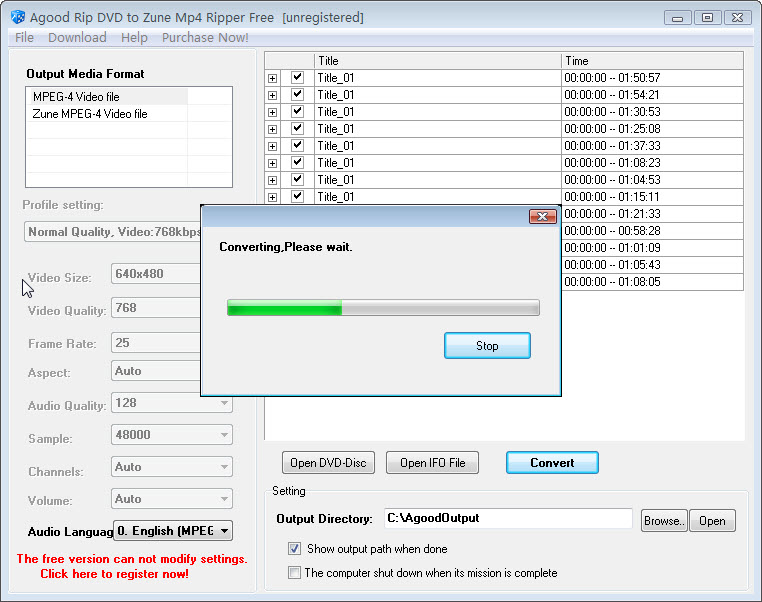Uncheck the title with time 01:37:33
The height and width of the screenshot is (602, 762).
297,145
